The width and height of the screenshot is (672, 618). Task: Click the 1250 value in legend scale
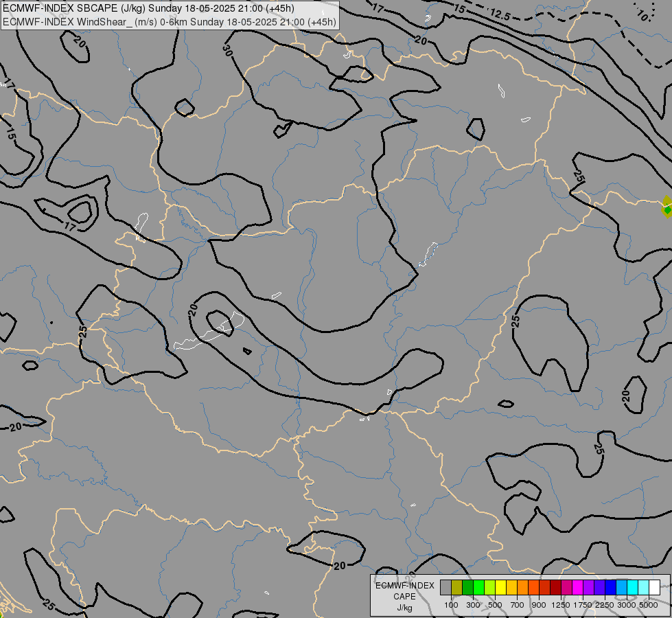tap(561, 605)
